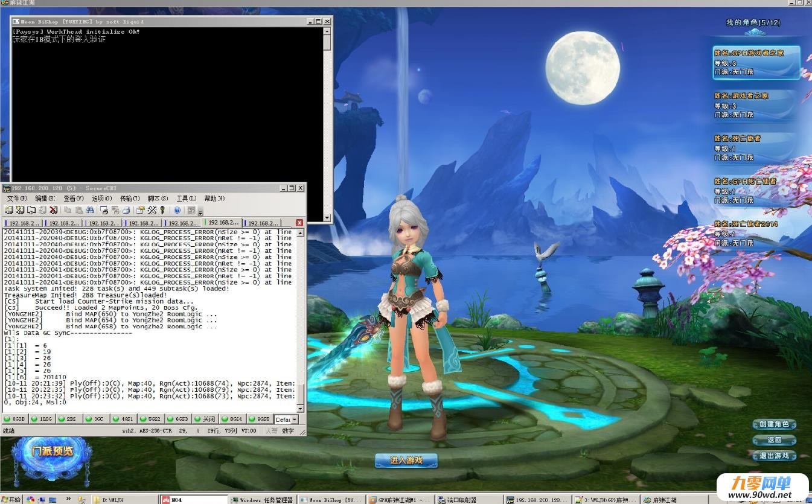
Task: Click the Print Selection icon in SecureCRT toolbar
Action: tap(115, 210)
